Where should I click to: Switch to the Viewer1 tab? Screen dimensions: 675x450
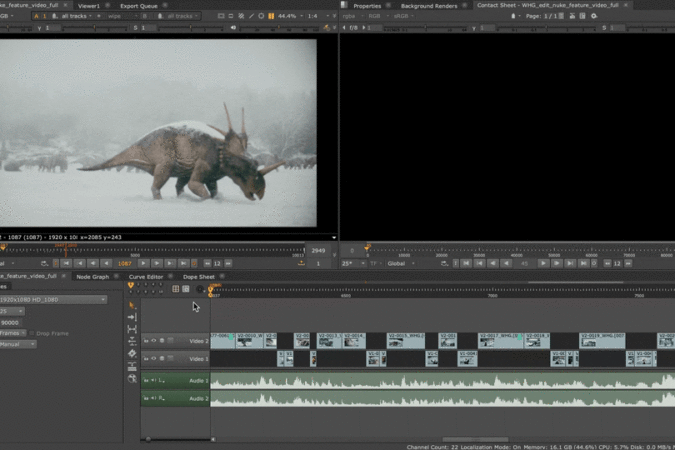(x=89, y=6)
